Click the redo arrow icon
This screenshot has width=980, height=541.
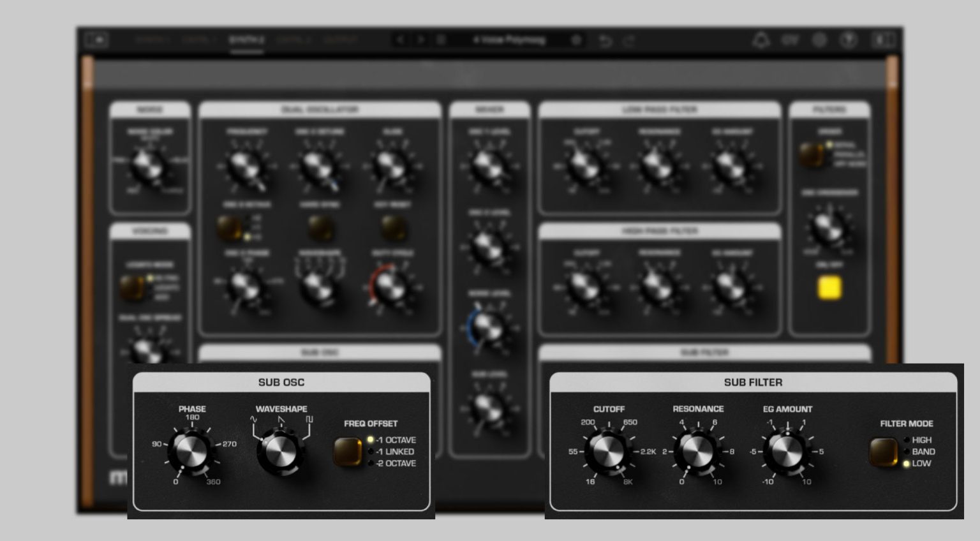[630, 40]
